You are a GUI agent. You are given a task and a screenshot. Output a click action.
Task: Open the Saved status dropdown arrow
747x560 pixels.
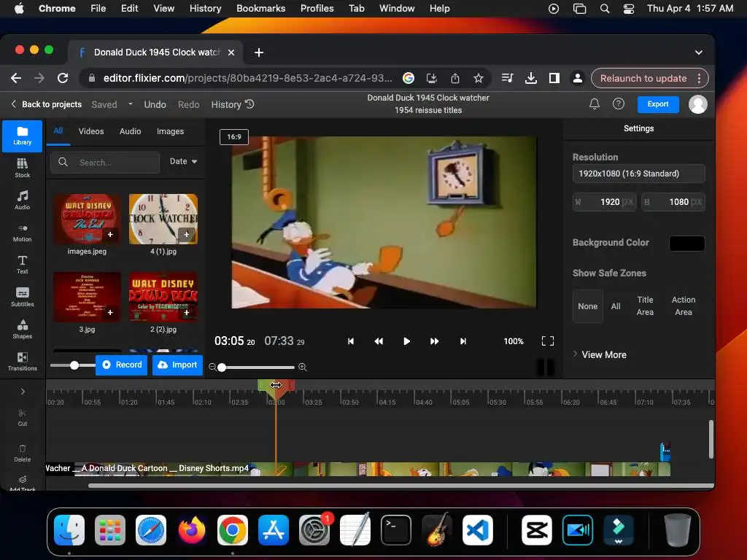130,104
